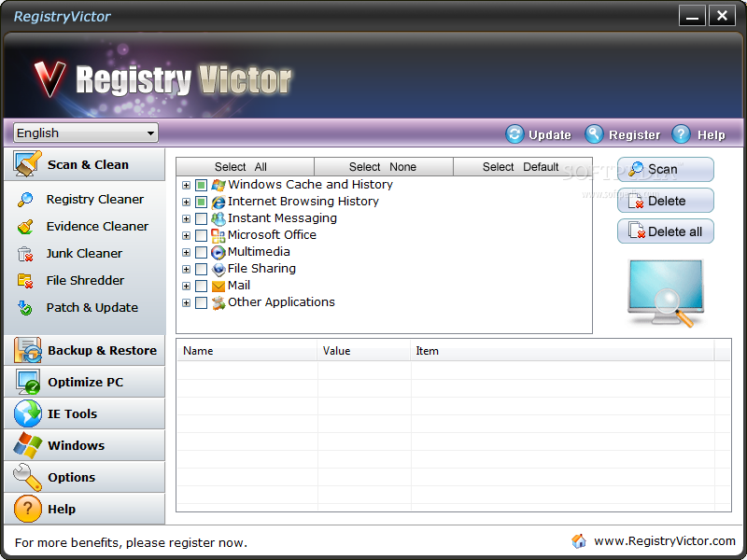This screenshot has height=560, width=747.
Task: Check the Microsoft Office checkbox
Action: click(202, 235)
